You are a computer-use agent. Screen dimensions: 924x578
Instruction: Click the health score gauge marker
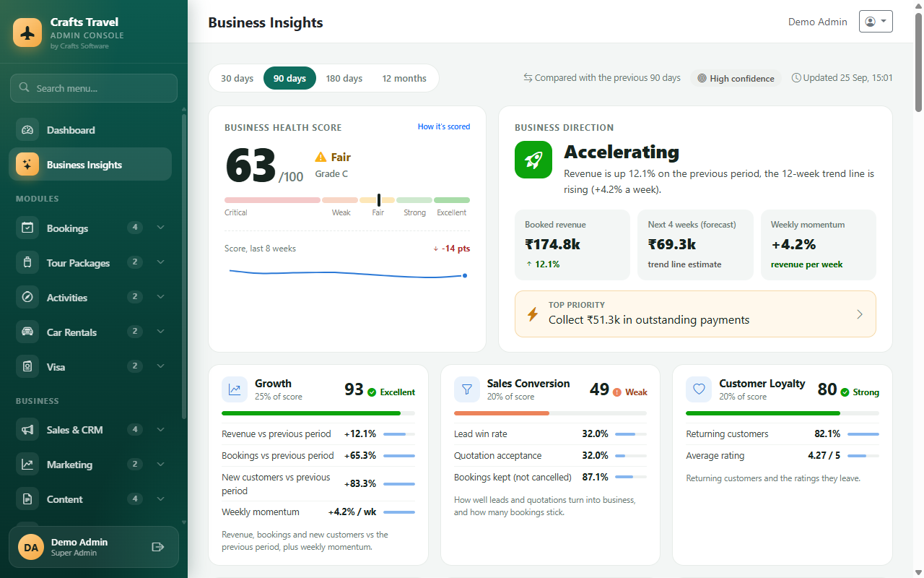pyautogui.click(x=379, y=200)
